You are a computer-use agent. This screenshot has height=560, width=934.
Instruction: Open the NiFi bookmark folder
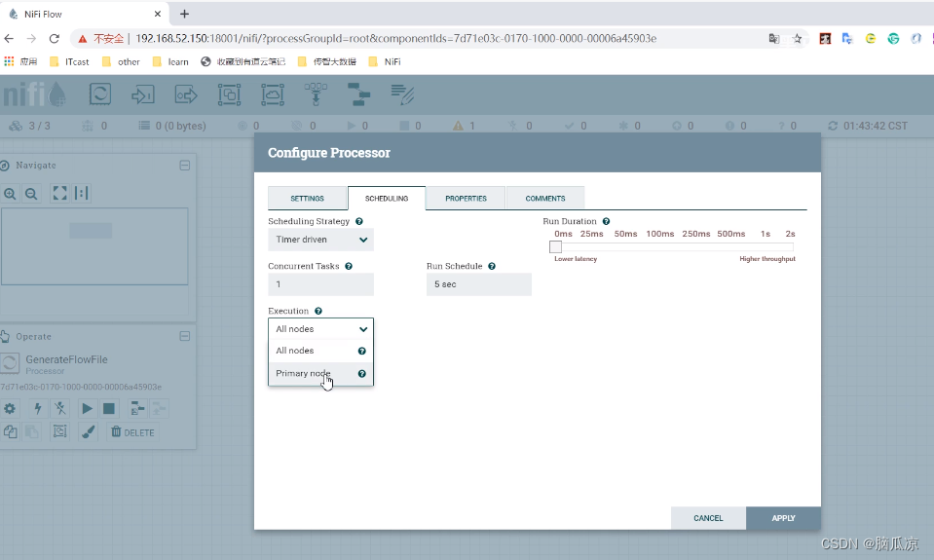click(x=385, y=61)
